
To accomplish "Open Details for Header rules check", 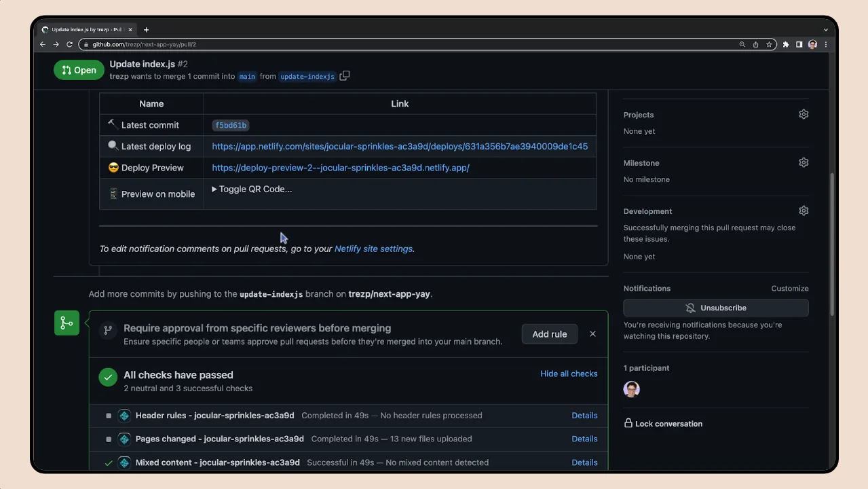I will click(x=584, y=416).
